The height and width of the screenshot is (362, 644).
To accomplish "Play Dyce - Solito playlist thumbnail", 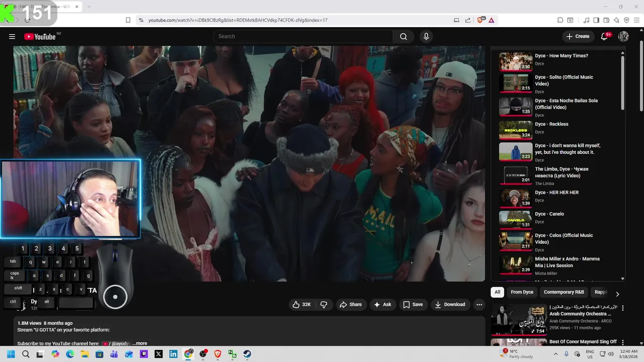I will pos(515,83).
